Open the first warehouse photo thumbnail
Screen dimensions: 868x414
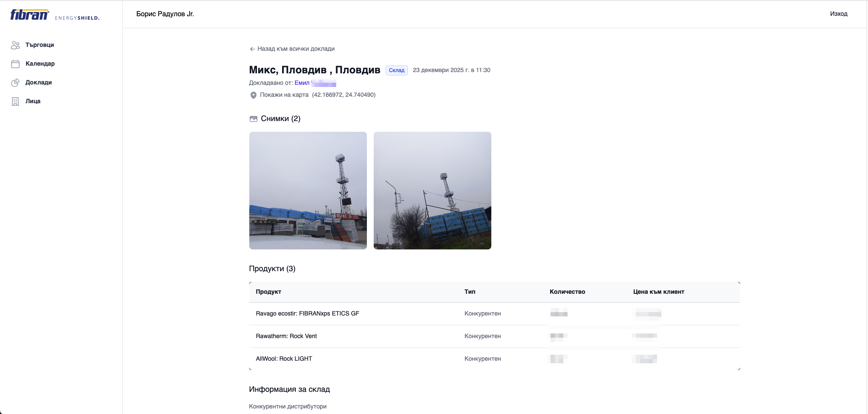click(308, 191)
